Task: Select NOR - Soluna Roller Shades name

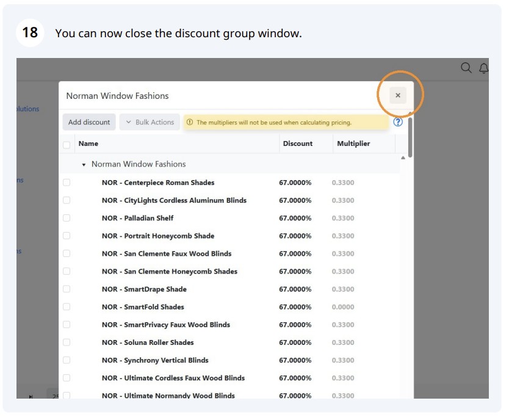Action: (148, 342)
